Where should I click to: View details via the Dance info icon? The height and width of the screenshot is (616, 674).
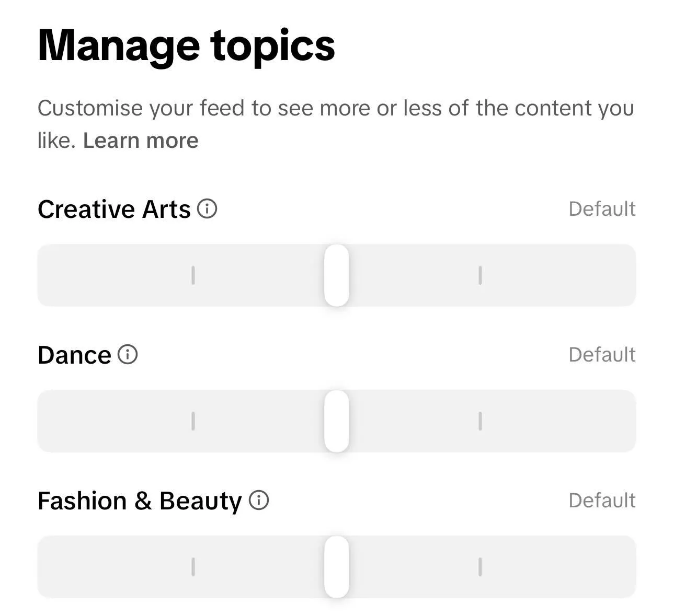click(127, 355)
